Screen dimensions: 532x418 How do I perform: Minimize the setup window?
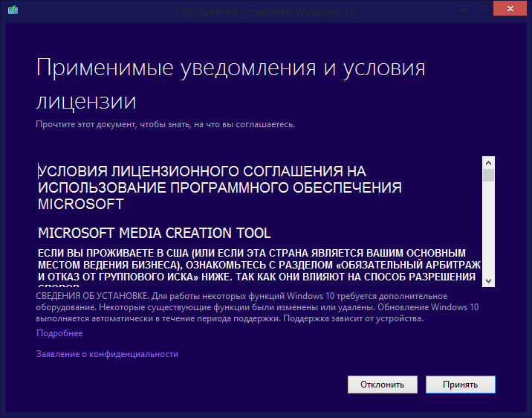click(464, 9)
